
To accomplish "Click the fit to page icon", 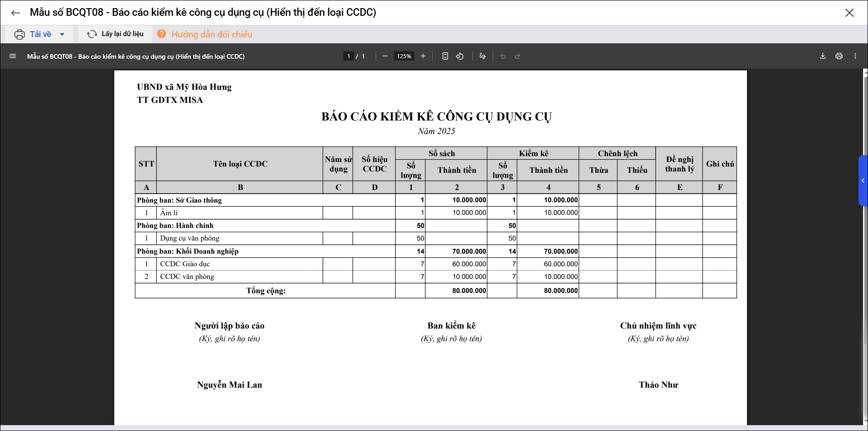I will pos(445,56).
